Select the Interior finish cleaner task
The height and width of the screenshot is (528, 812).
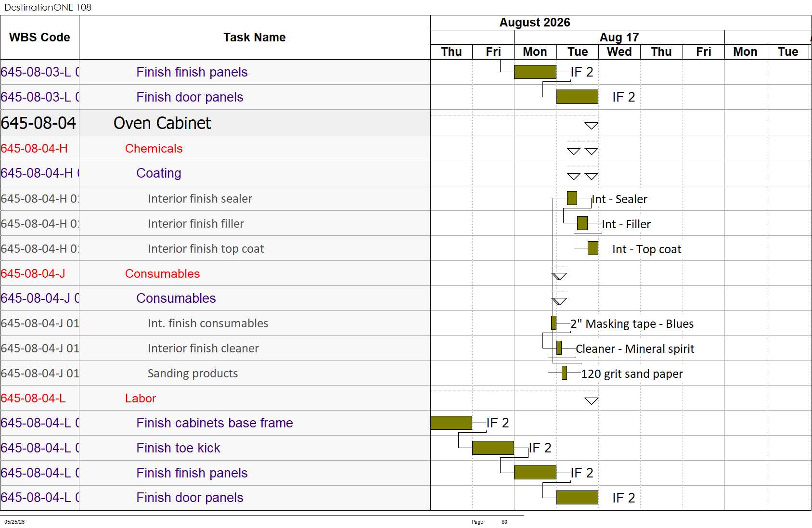click(203, 348)
